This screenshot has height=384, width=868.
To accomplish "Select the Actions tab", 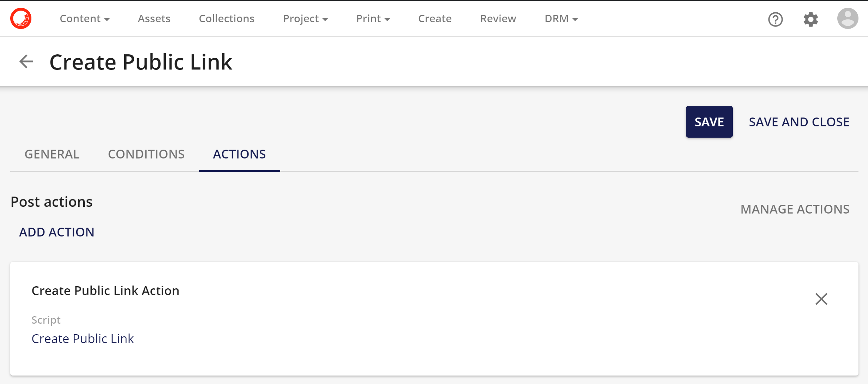I will point(239,154).
